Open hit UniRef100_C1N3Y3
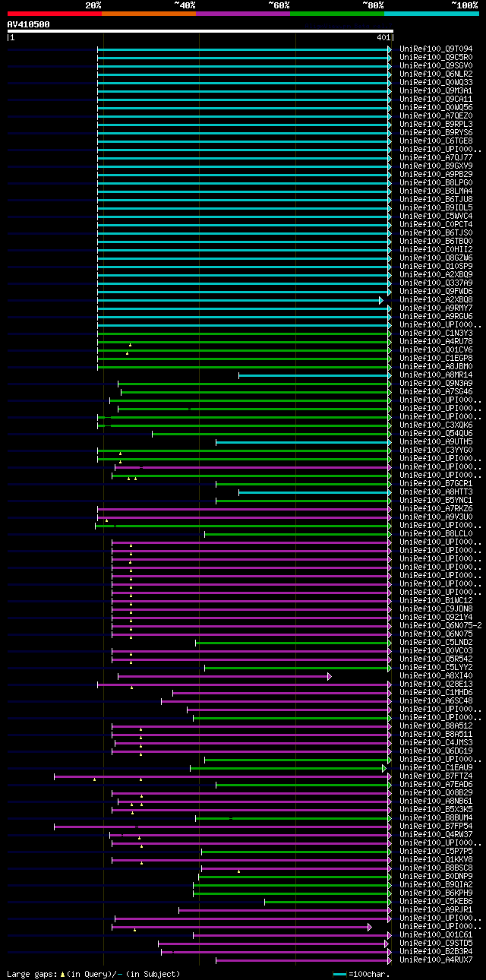Image resolution: width=486 pixels, height=980 pixels. click(x=436, y=334)
